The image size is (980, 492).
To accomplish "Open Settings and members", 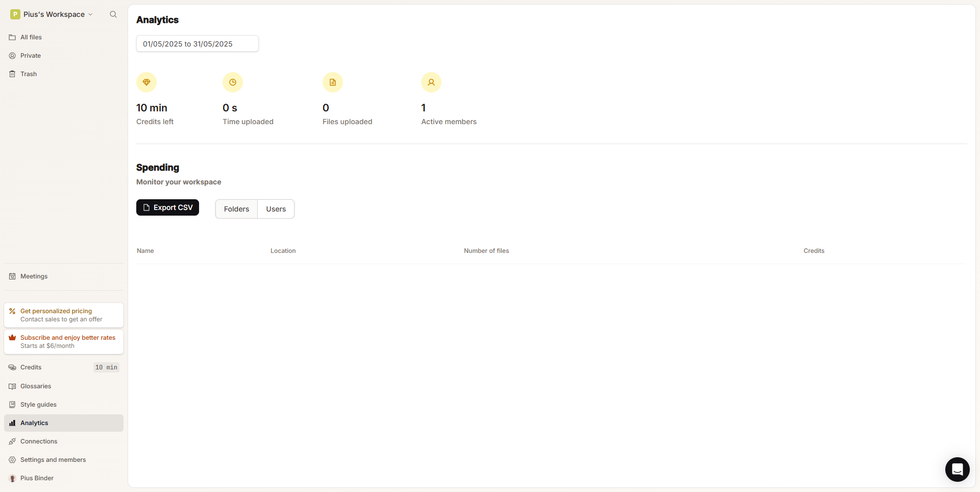I will point(53,460).
